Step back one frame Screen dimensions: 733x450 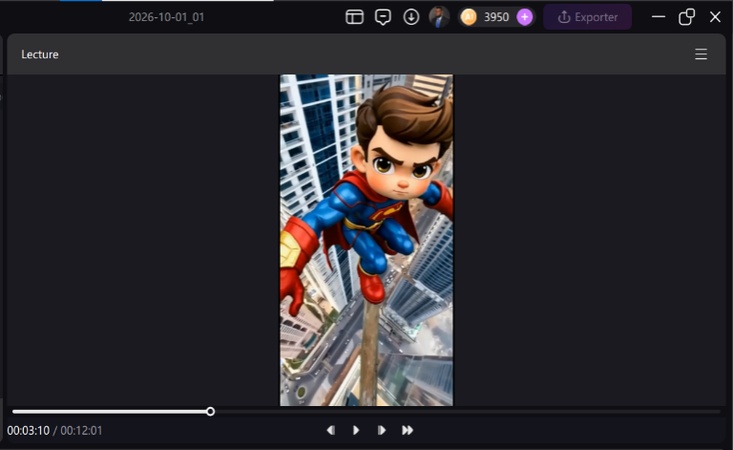point(331,430)
